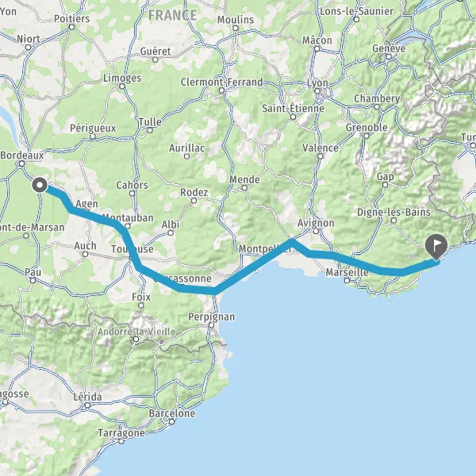Click the Digne-les-Bains label
Screen dimensions: 476x476
point(393,212)
